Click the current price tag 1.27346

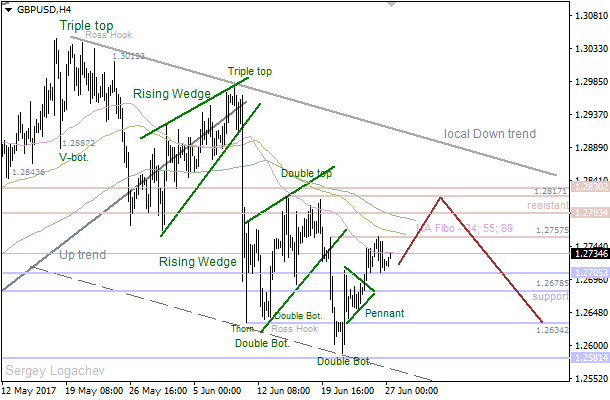click(x=589, y=255)
